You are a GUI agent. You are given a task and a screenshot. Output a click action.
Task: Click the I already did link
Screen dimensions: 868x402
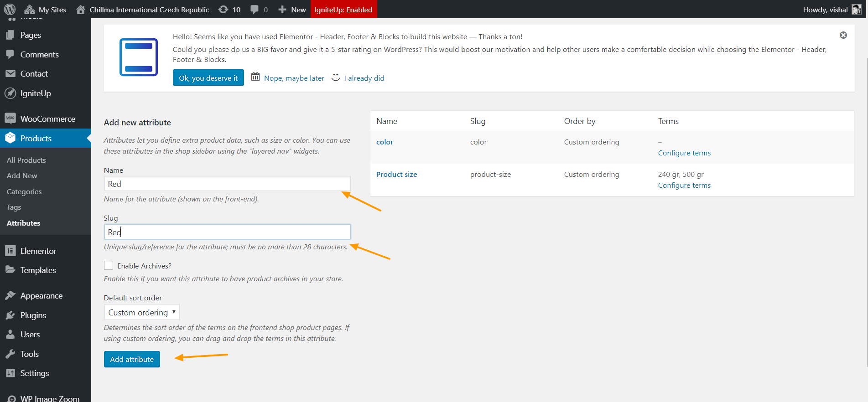coord(364,78)
